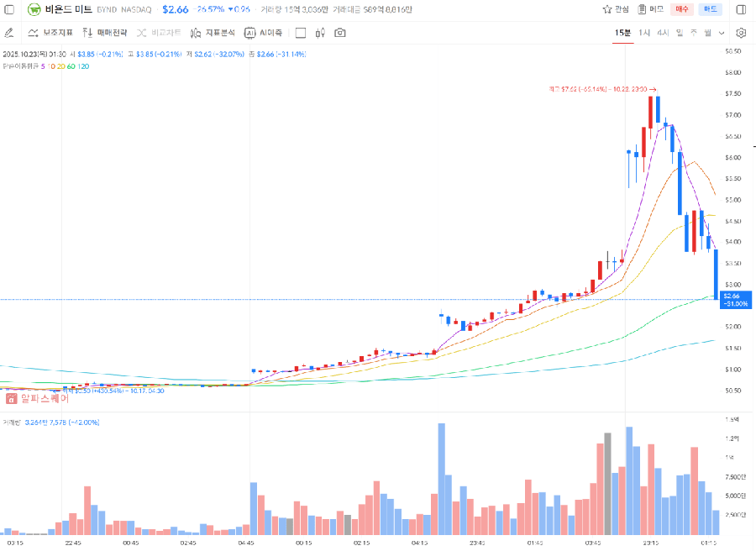Viewport: 756px width, 551px height.
Task: Take a chart snapshot with camera icon
Action: pos(340,33)
